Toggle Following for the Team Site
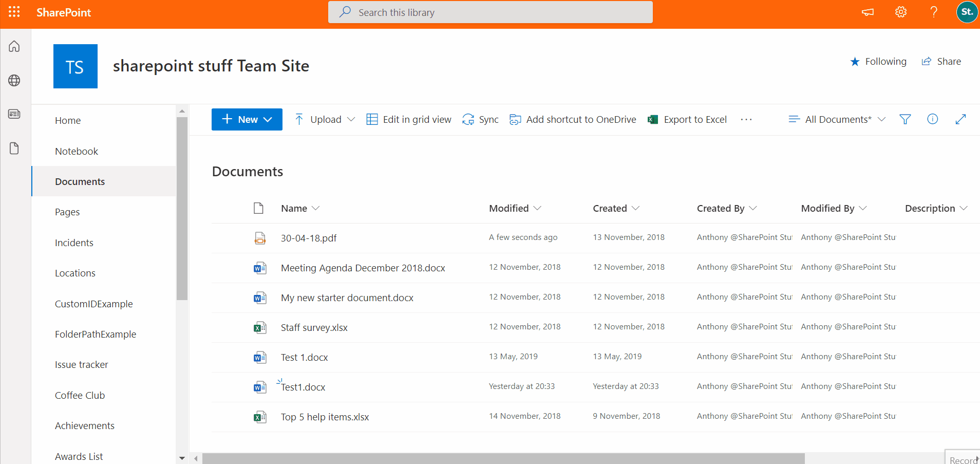The height and width of the screenshot is (464, 980). pyautogui.click(x=878, y=61)
